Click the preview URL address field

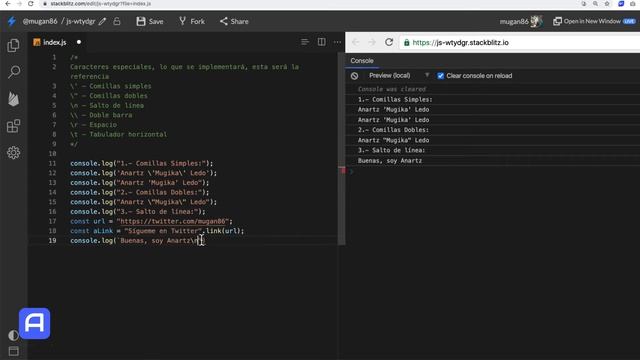(520, 42)
